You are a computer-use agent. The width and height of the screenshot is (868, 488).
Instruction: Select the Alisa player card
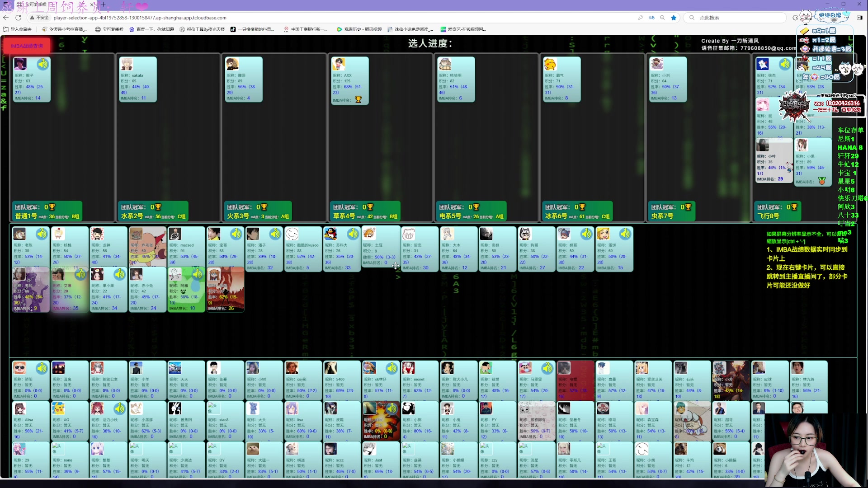click(x=31, y=421)
